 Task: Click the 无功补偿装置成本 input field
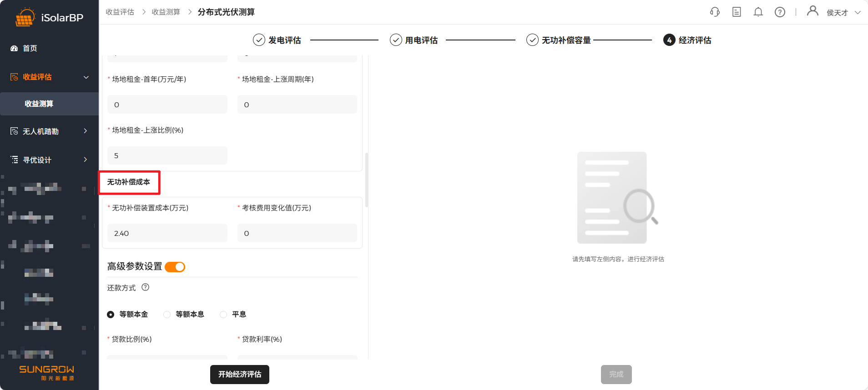pos(167,233)
